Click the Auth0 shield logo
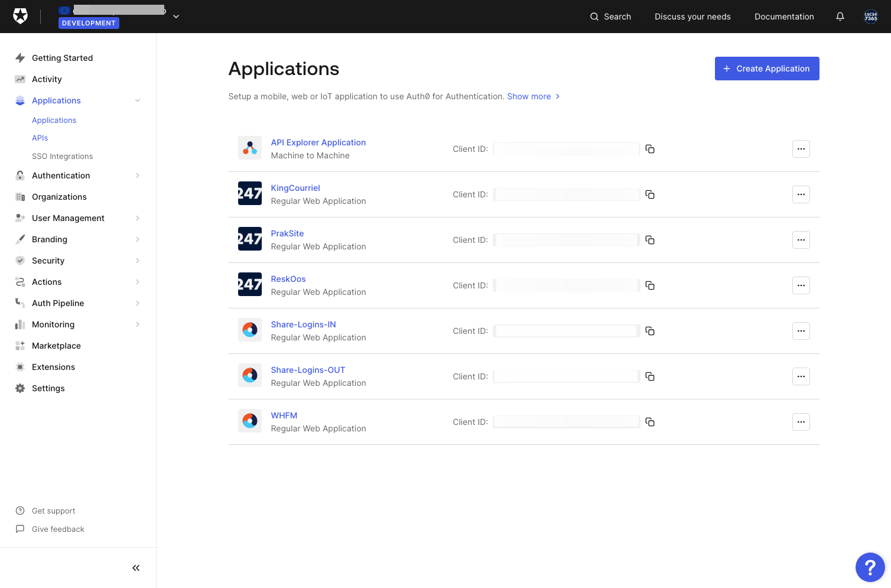The height and width of the screenshot is (588, 891). (x=21, y=17)
